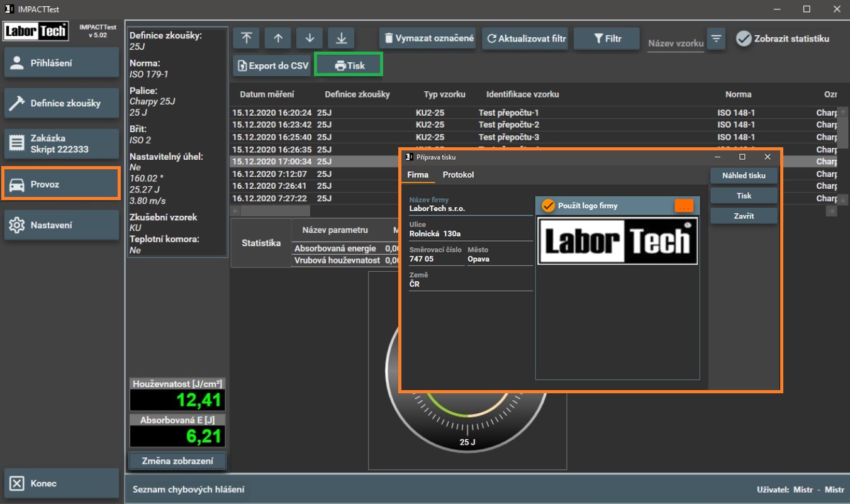Viewport: 850px width, 504px height.
Task: Maximize the Příprava tisku dialog
Action: [x=742, y=157]
